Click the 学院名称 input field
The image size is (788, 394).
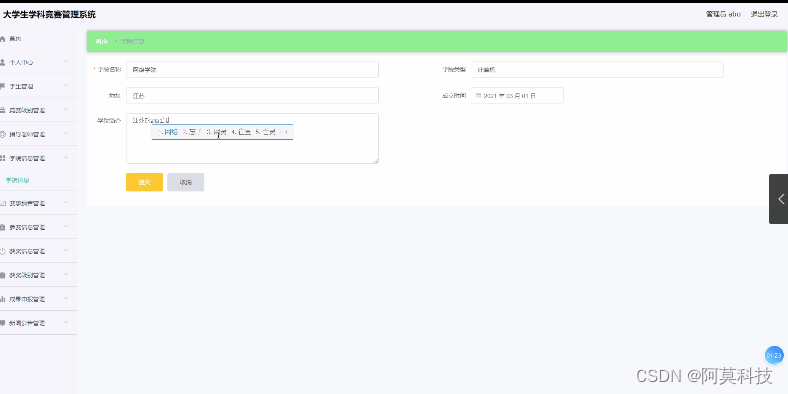[252, 70]
